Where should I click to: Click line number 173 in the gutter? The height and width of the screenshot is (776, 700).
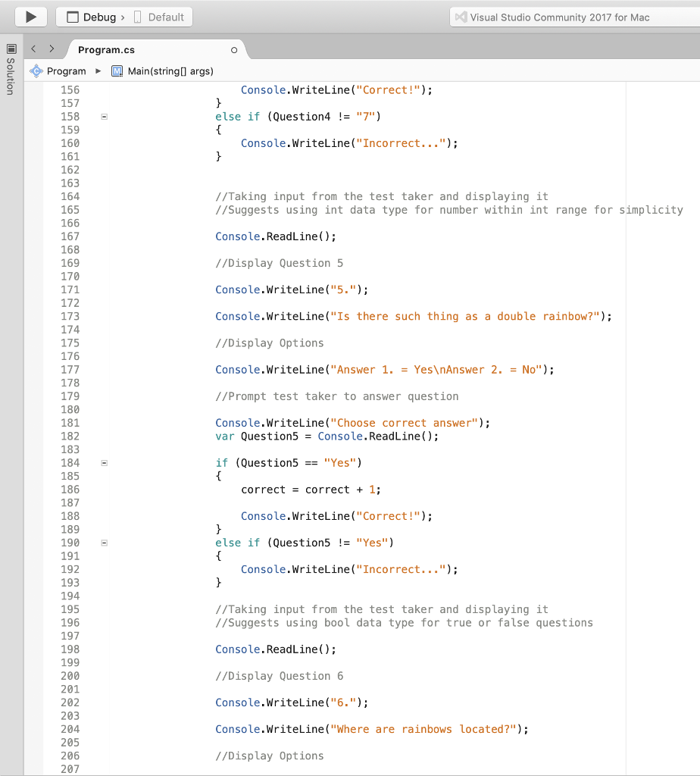pyautogui.click(x=70, y=316)
